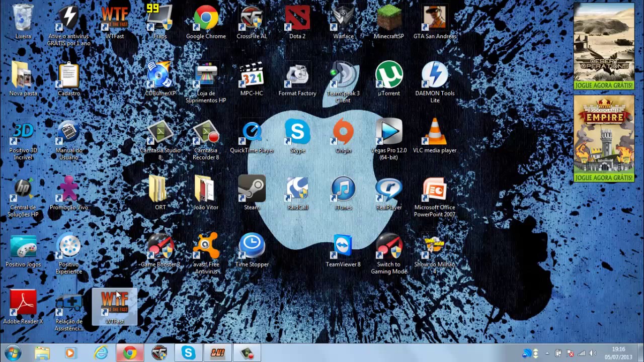Open TeamViewer 8
The height and width of the screenshot is (362, 644).
[x=343, y=250]
